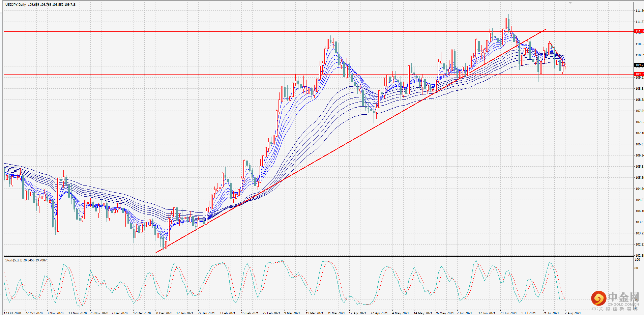The image size is (644, 315).
Task: Click the 30 Dec 2020 date label
Action: click(164, 313)
